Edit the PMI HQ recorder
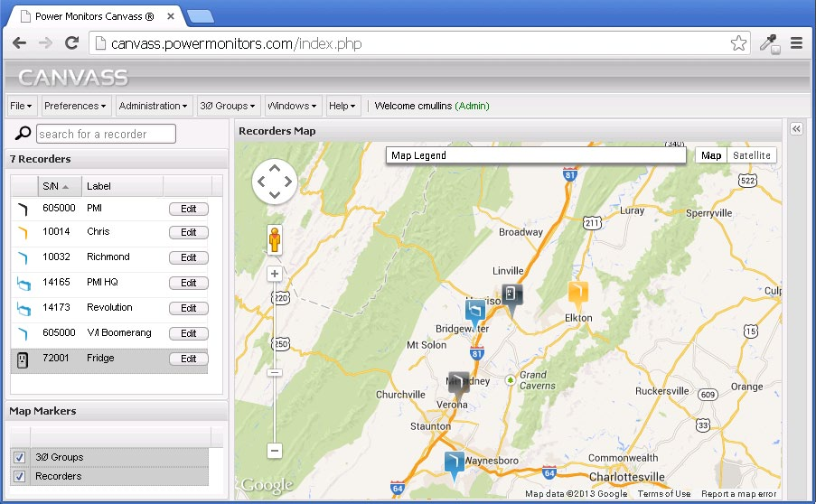The width and height of the screenshot is (816, 504). [188, 283]
